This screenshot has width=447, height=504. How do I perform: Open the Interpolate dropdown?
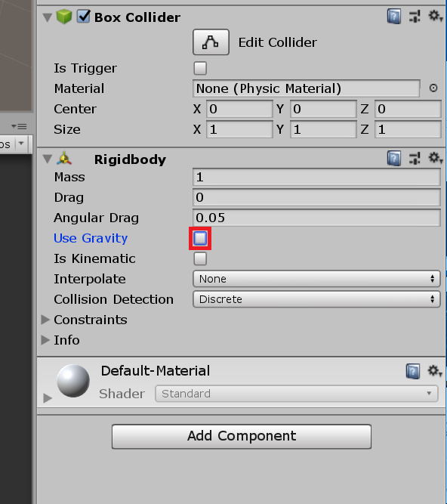point(316,279)
